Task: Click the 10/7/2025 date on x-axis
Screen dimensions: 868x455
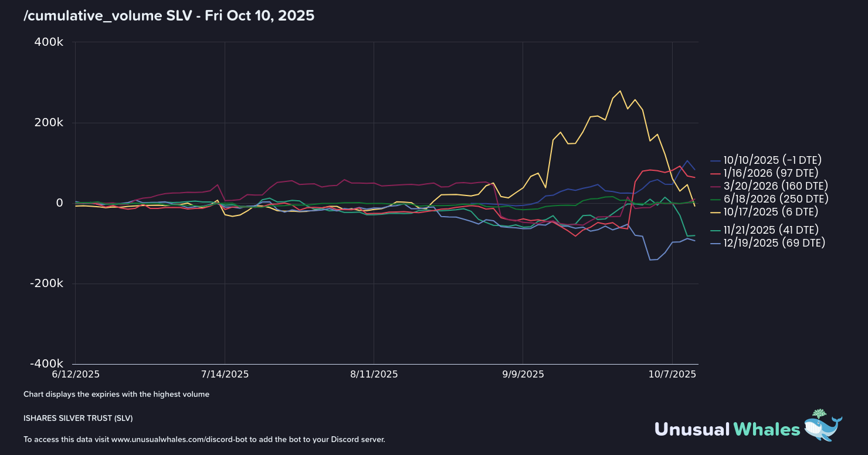Action: tap(672, 374)
